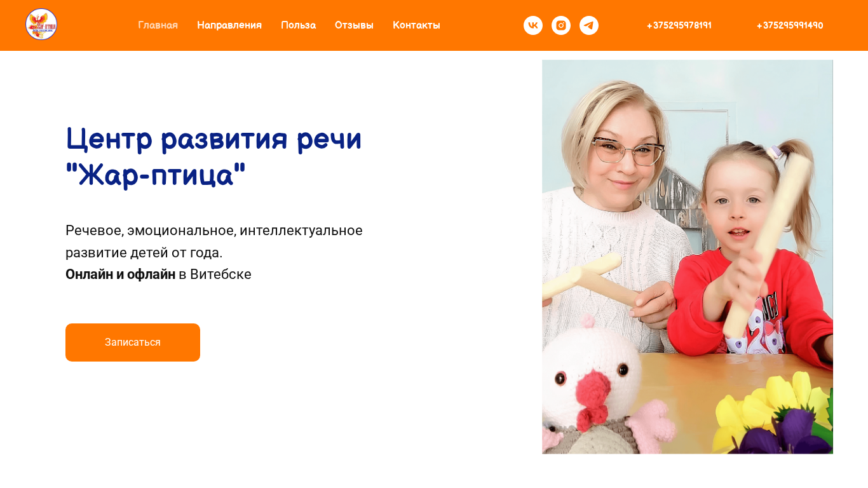Open the VK social network icon

(x=532, y=25)
